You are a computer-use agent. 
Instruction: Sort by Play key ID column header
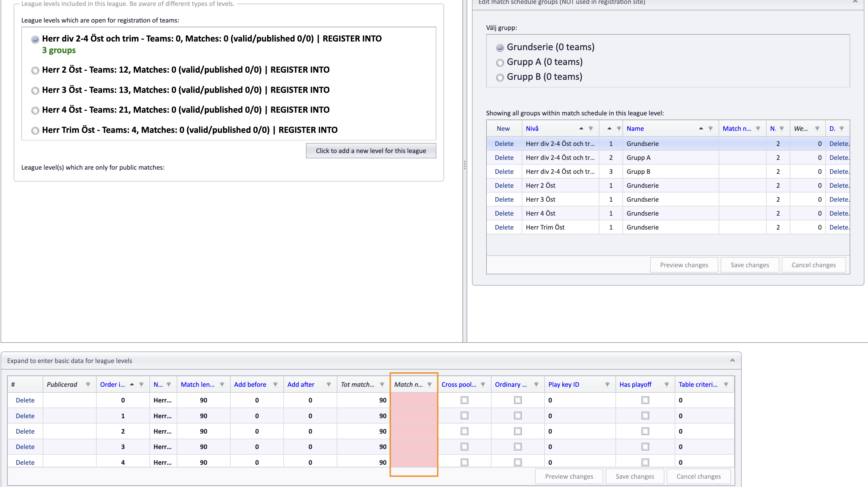[x=563, y=385]
